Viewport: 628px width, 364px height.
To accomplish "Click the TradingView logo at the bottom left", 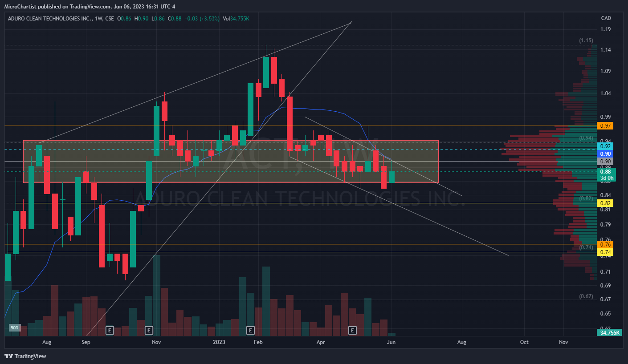I will pyautogui.click(x=25, y=356).
